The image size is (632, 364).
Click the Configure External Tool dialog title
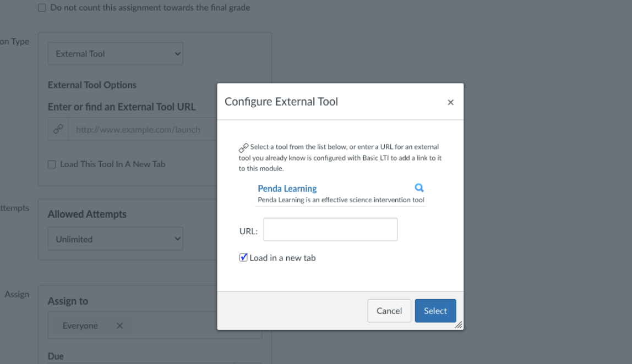tap(281, 102)
